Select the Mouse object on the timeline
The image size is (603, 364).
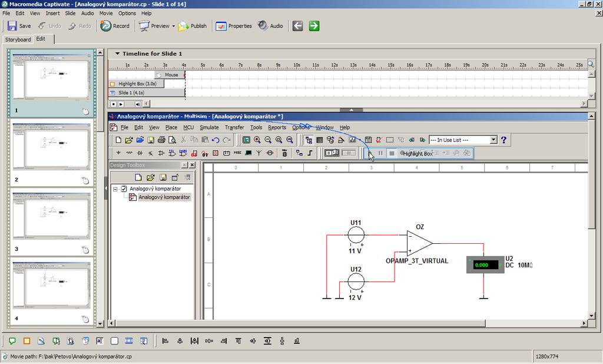(x=170, y=75)
